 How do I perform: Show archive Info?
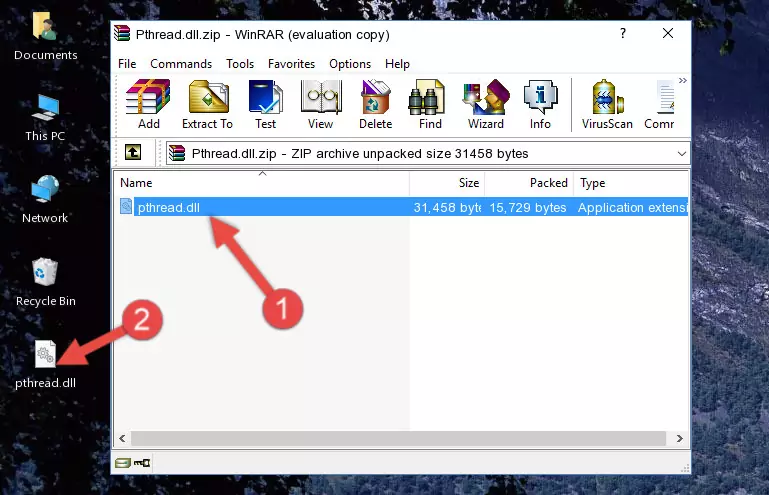(x=540, y=104)
